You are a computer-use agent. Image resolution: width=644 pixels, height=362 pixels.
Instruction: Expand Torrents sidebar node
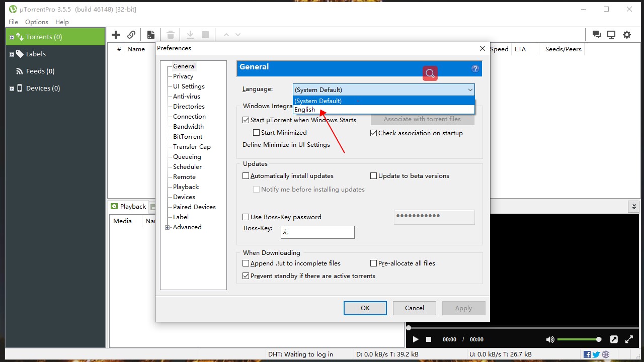coord(12,37)
